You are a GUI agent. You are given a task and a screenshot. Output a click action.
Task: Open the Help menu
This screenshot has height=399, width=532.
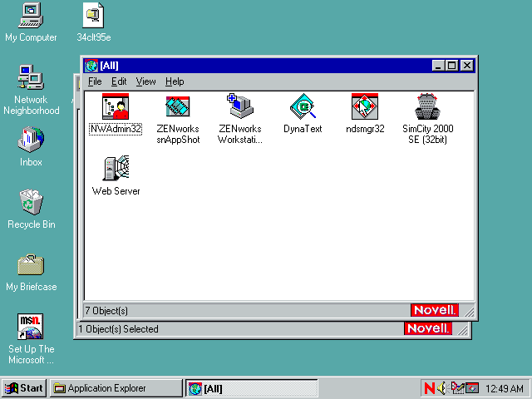(175, 81)
